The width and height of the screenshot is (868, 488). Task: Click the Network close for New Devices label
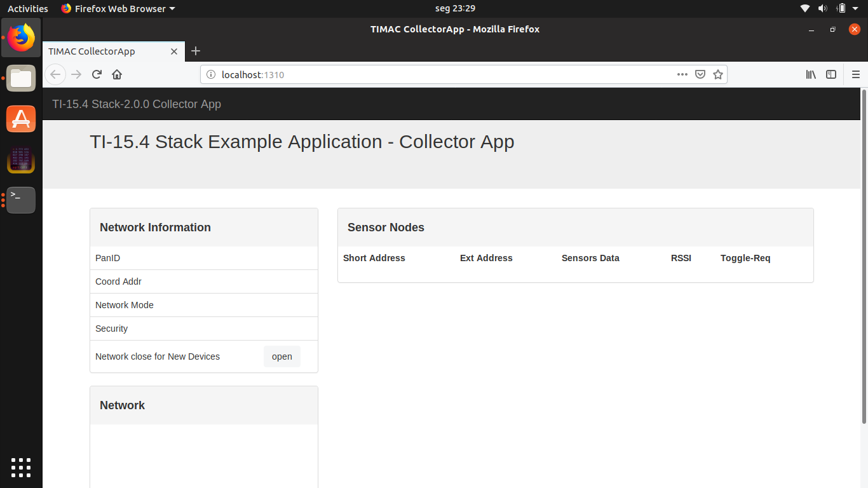(158, 356)
